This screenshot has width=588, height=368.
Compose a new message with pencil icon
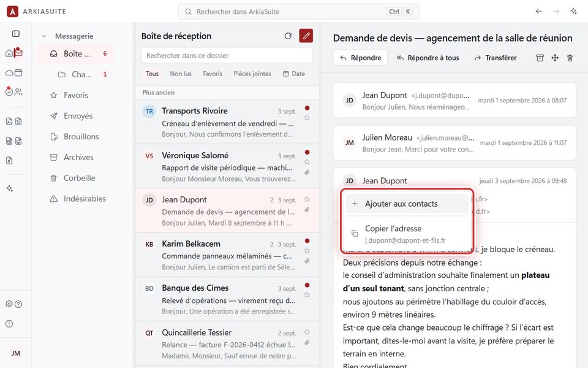[306, 36]
